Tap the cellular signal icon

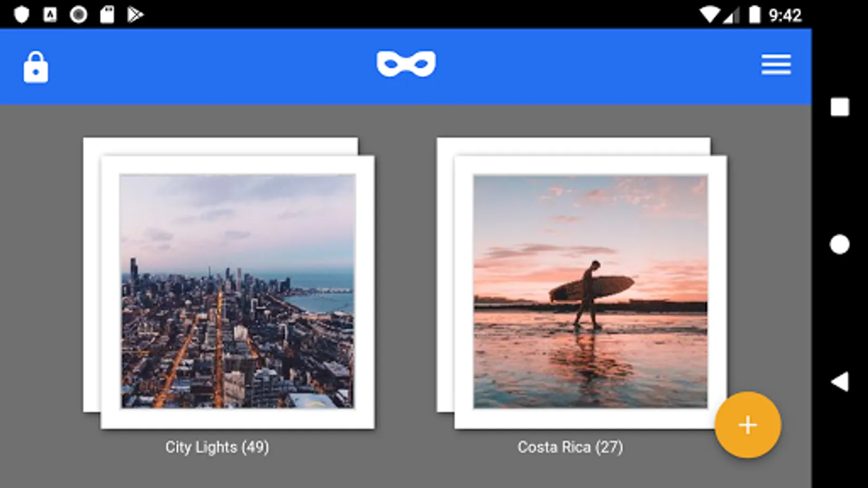(731, 16)
